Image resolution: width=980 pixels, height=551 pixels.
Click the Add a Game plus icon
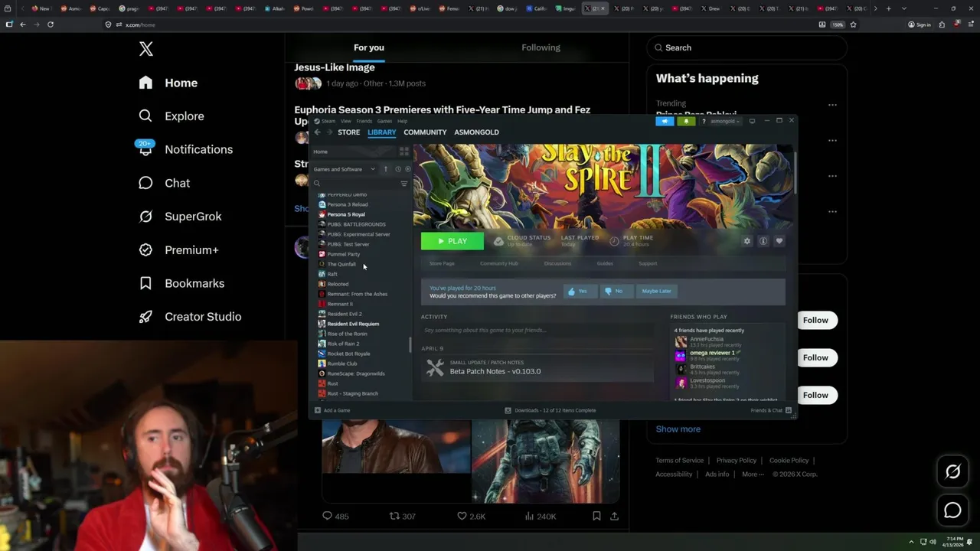[318, 410]
